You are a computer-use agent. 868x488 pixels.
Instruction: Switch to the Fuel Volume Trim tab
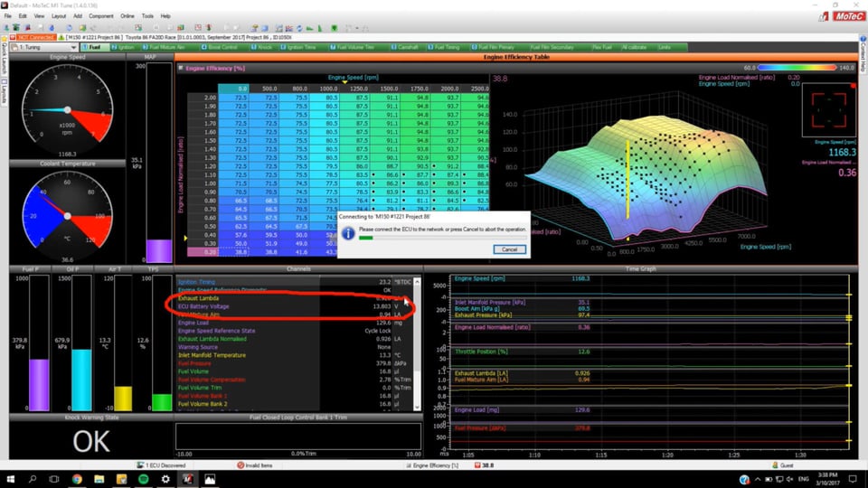(355, 48)
